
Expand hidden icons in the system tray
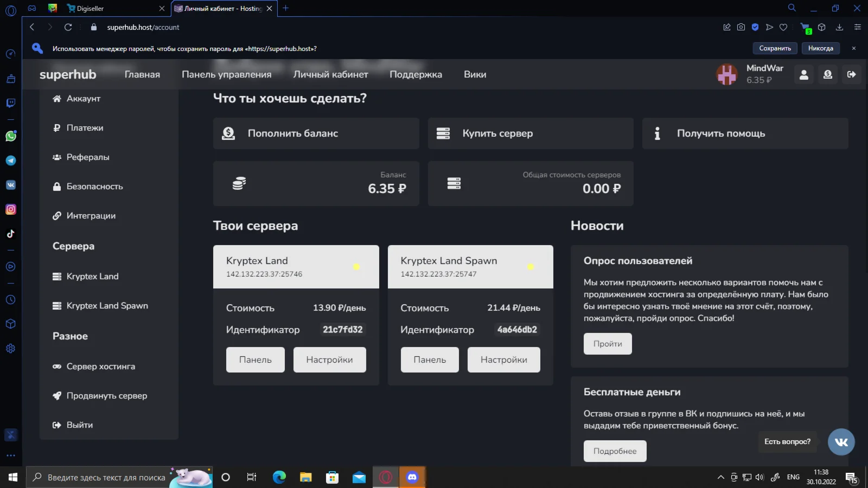coord(720,477)
